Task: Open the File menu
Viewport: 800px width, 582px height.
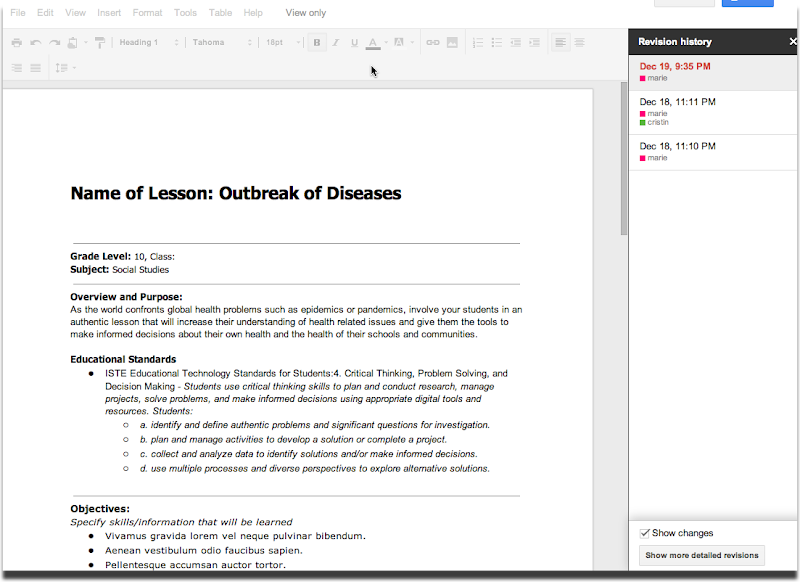Action: coord(18,13)
